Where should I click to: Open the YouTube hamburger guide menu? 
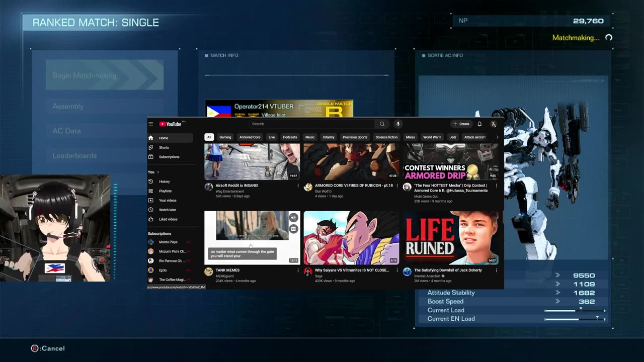click(x=150, y=124)
